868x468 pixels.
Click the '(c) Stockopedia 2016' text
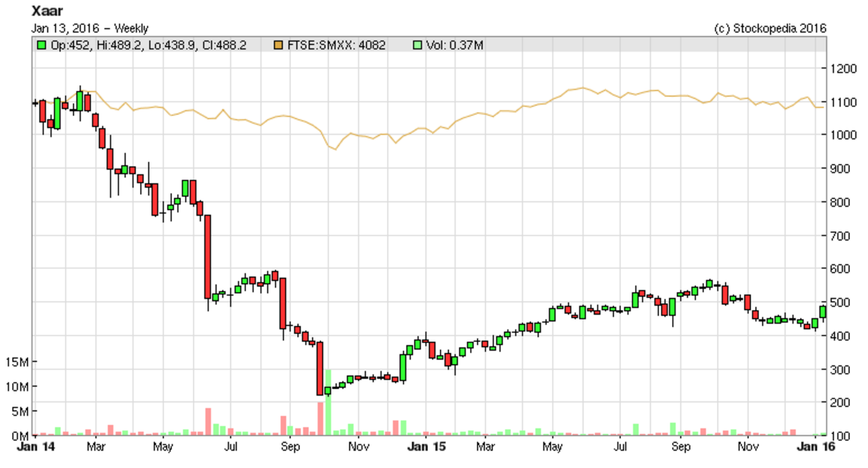click(770, 28)
